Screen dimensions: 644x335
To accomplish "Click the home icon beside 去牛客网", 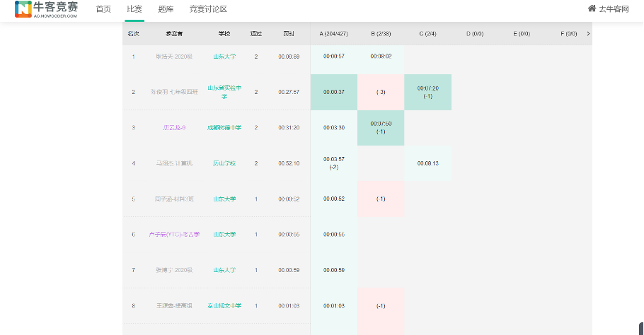I will 592,8.
